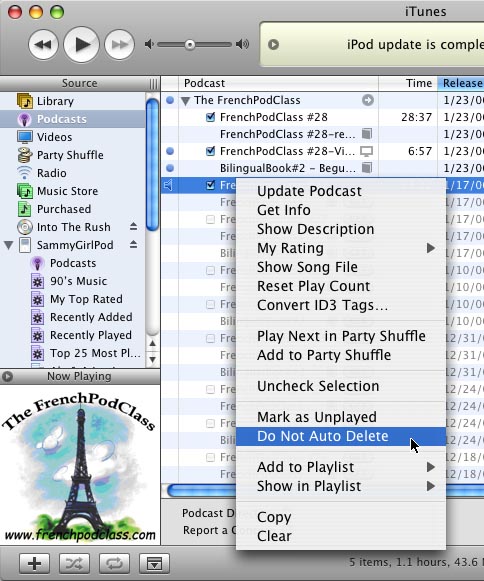The height and width of the screenshot is (581, 484).
Task: Select Show Description menu item
Action: 341,229
